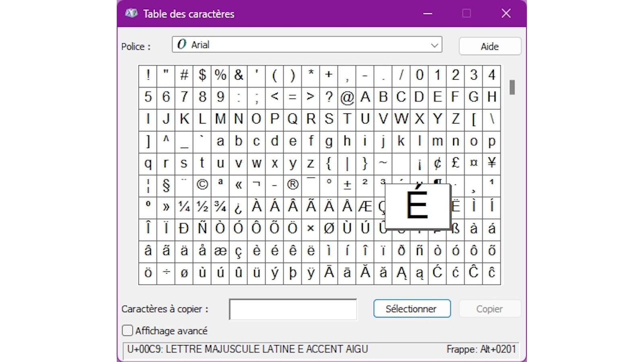Click the character grid scrollbar thumb

(x=512, y=87)
